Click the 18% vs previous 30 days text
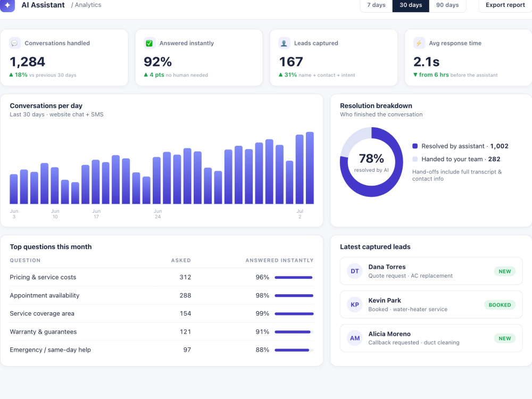Image resolution: width=532 pixels, height=399 pixels. coord(43,75)
